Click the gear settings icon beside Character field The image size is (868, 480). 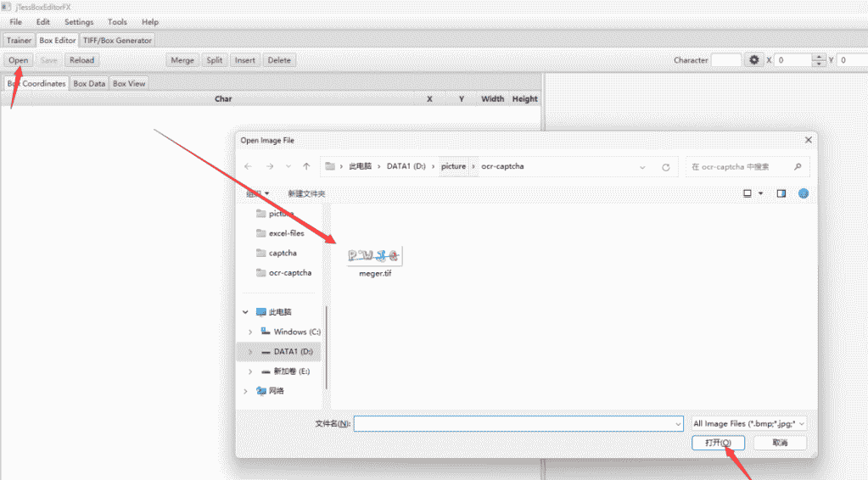tap(753, 60)
